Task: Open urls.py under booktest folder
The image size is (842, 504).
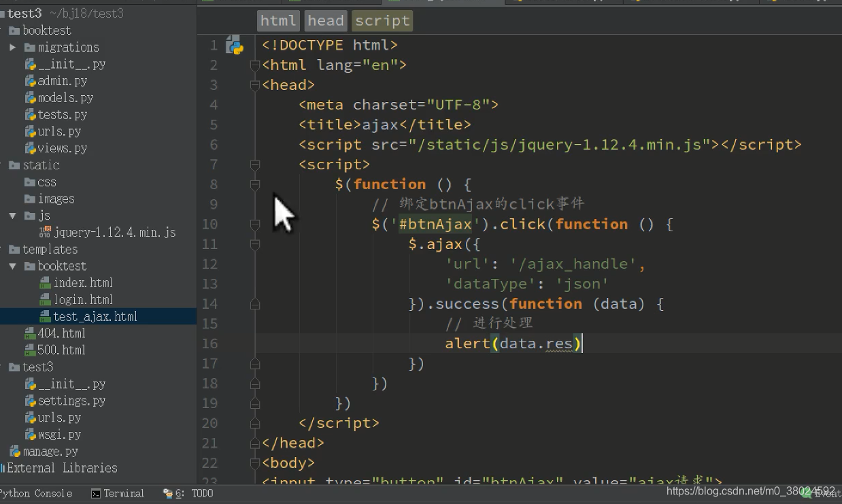Action: pos(60,131)
